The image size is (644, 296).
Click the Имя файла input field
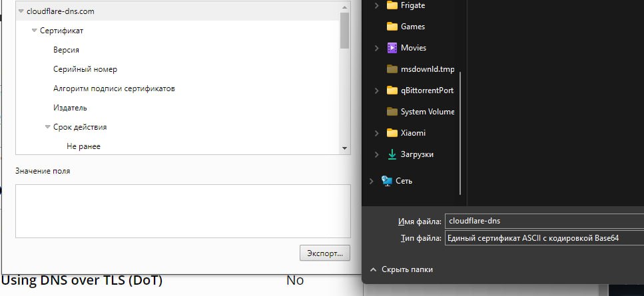click(544, 222)
